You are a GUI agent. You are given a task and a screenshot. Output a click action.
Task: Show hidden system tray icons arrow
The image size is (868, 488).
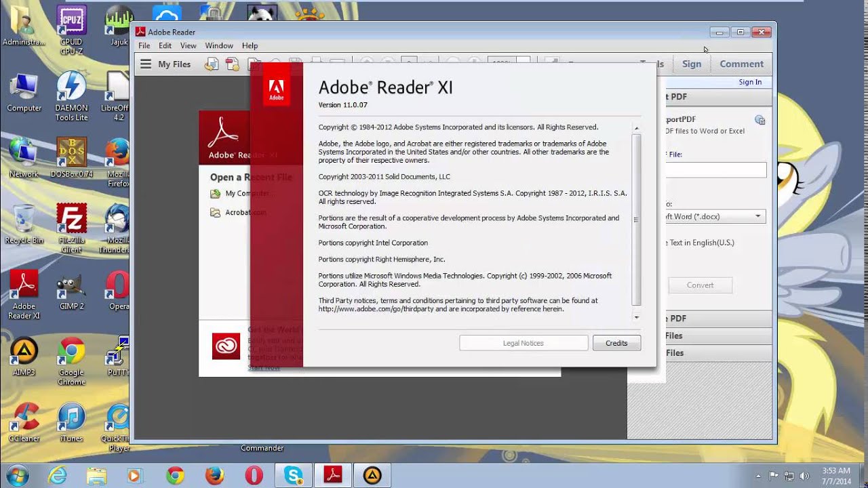pos(758,476)
